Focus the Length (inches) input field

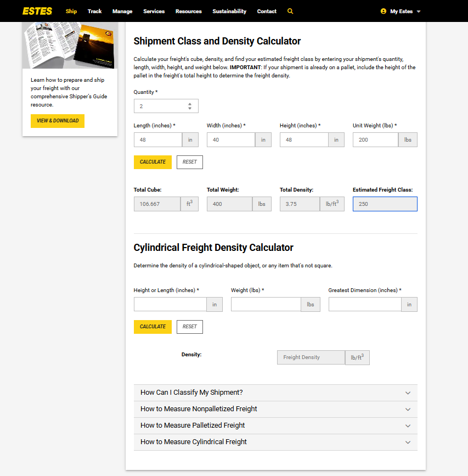(x=158, y=139)
